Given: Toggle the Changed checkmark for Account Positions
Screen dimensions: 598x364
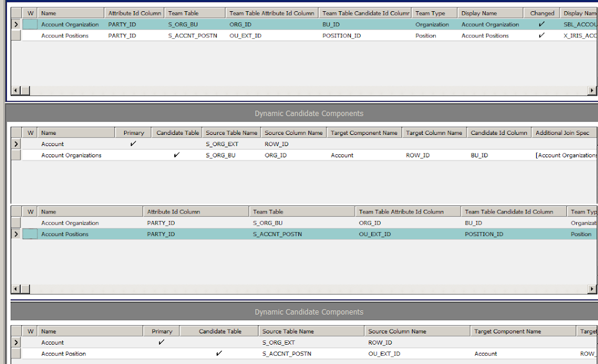Looking at the screenshot, I should click(x=542, y=36).
